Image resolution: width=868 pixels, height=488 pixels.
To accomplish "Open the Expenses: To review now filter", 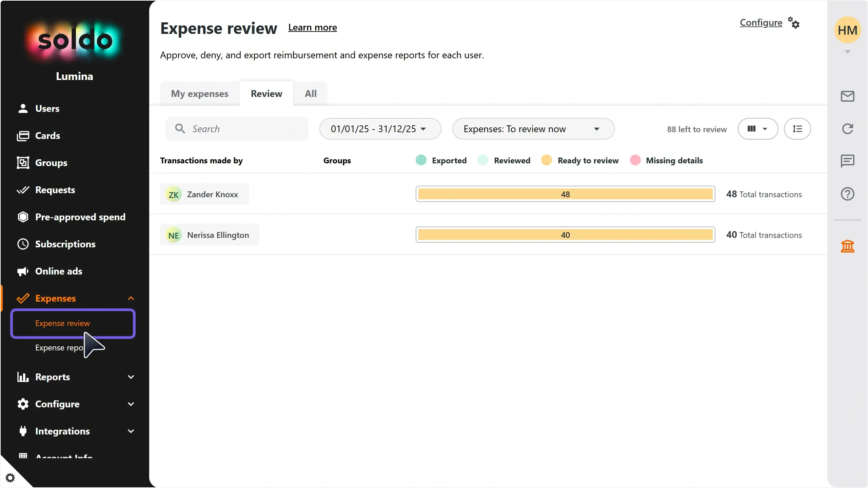I will [533, 129].
